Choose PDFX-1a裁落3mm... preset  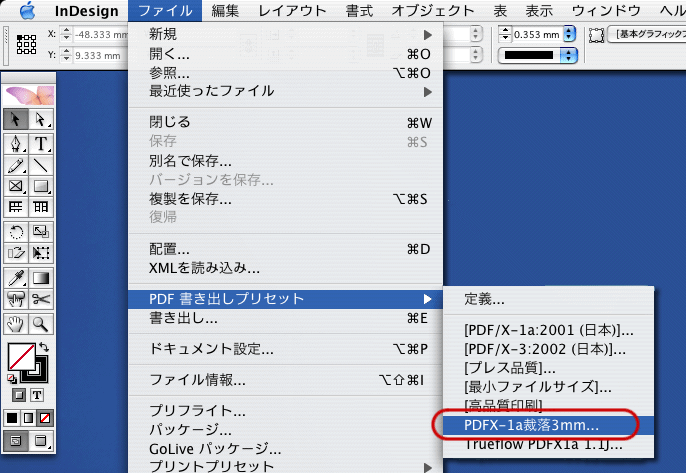pyautogui.click(x=549, y=425)
